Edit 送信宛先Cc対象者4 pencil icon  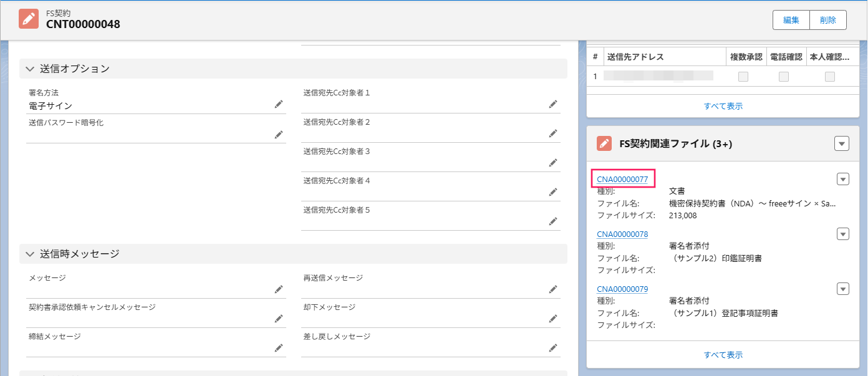[553, 192]
